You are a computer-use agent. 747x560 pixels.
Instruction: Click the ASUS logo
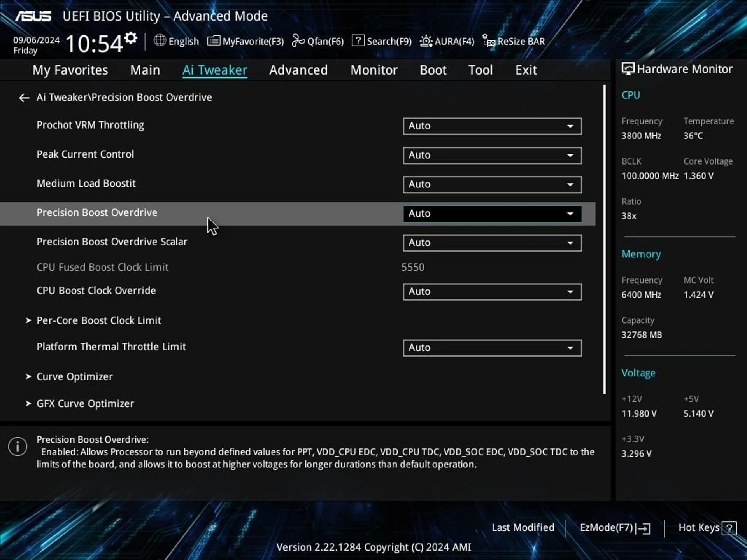click(33, 16)
